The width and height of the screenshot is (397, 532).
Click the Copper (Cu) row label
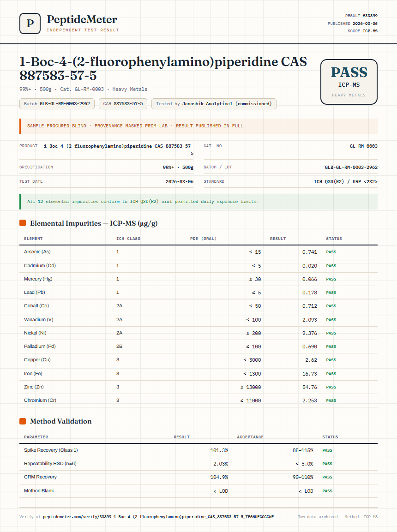point(37,359)
